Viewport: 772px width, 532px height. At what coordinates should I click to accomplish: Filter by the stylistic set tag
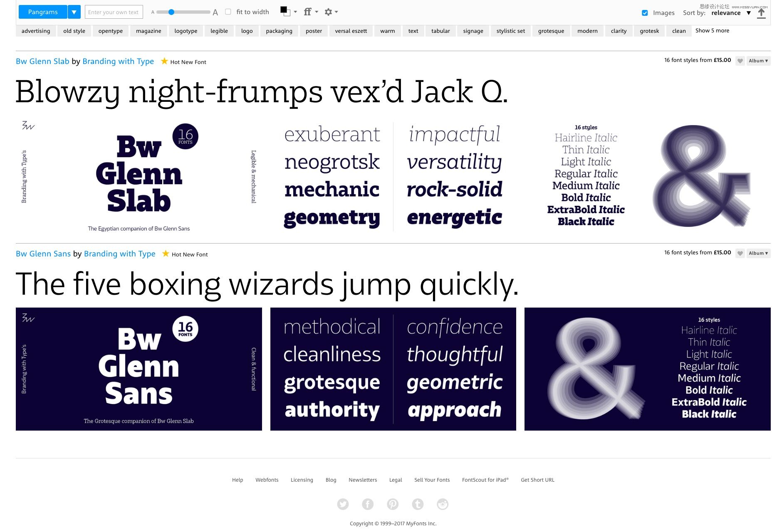pyautogui.click(x=511, y=31)
